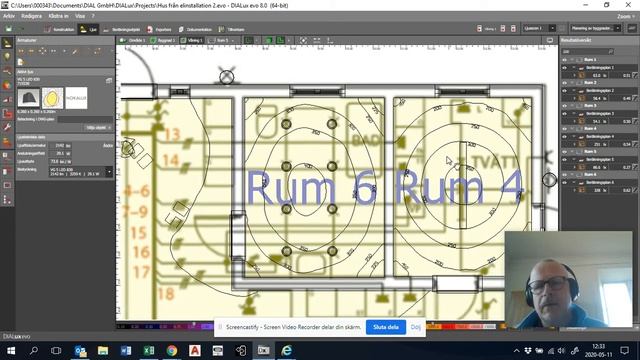
Task: Open the wrench tool in left sidebar
Action: (7, 128)
